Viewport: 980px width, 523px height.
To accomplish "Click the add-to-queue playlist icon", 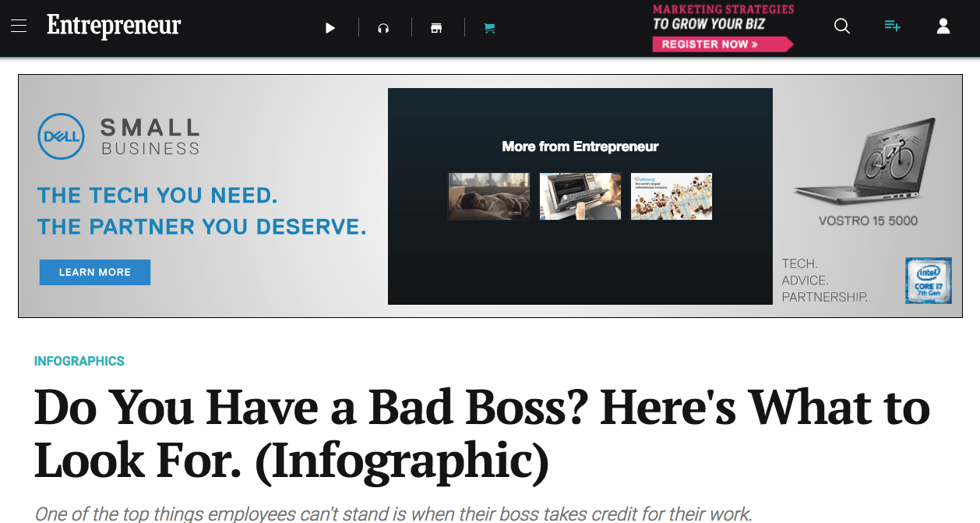I will 893,27.
